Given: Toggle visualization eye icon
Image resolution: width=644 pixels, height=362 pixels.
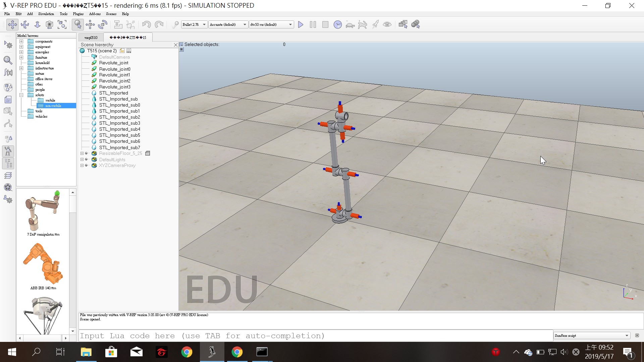Looking at the screenshot, I should (x=387, y=24).
